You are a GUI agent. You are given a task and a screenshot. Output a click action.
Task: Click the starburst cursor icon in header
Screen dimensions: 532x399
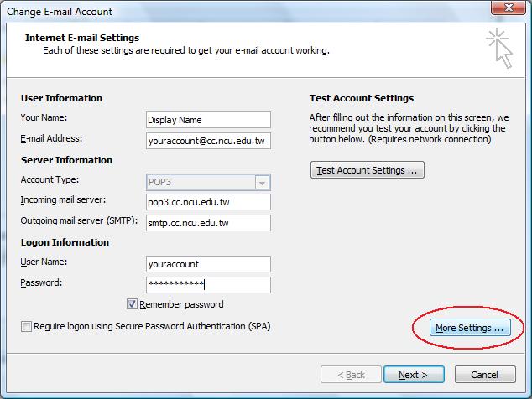(499, 47)
